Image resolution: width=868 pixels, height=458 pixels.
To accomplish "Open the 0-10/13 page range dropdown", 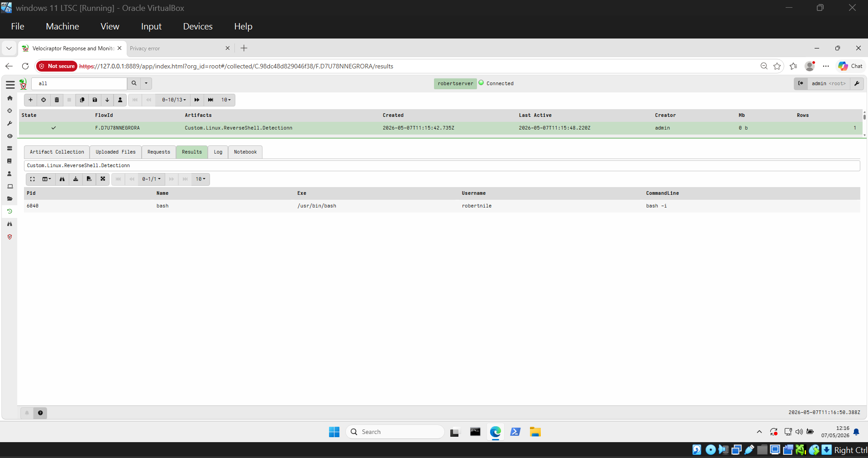I will pos(174,100).
